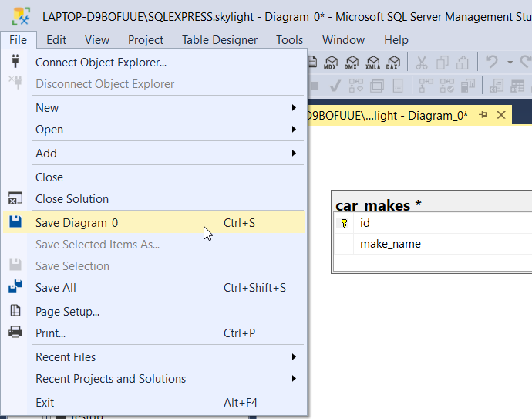Image resolution: width=532 pixels, height=419 pixels.
Task: Pin the Diagram_0 tab with pushpin icon
Action: click(x=483, y=115)
